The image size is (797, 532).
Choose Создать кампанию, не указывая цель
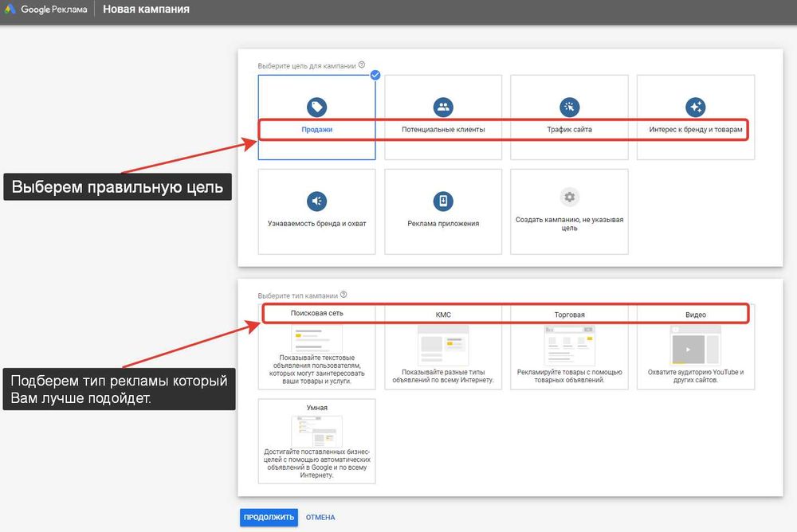569,224
